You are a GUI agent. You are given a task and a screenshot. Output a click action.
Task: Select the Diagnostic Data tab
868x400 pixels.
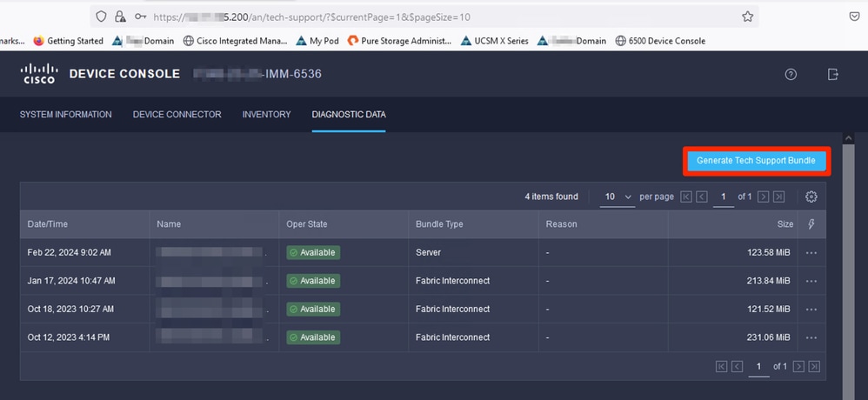click(x=349, y=115)
